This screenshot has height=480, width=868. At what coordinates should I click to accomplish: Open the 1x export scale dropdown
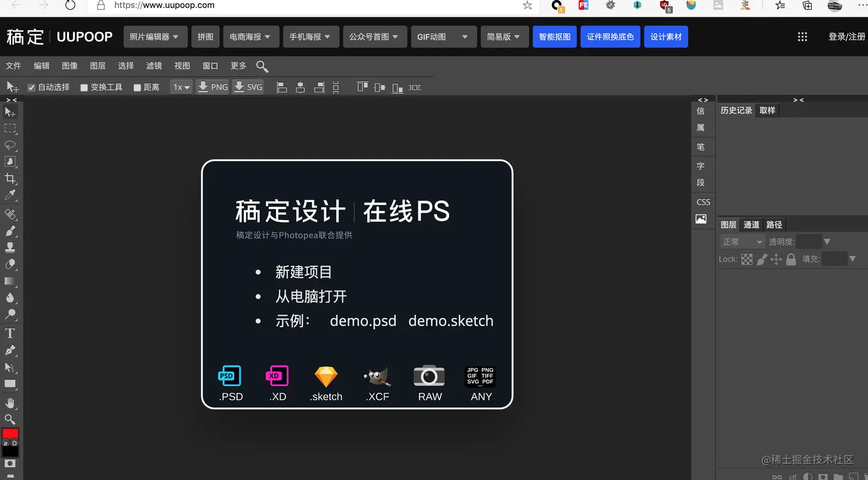click(181, 87)
